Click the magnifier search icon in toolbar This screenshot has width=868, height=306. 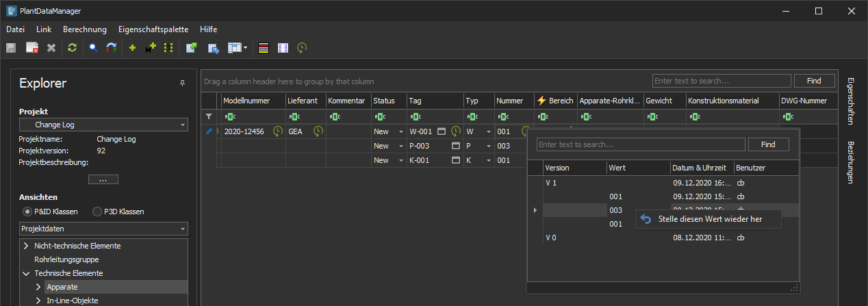tap(93, 48)
